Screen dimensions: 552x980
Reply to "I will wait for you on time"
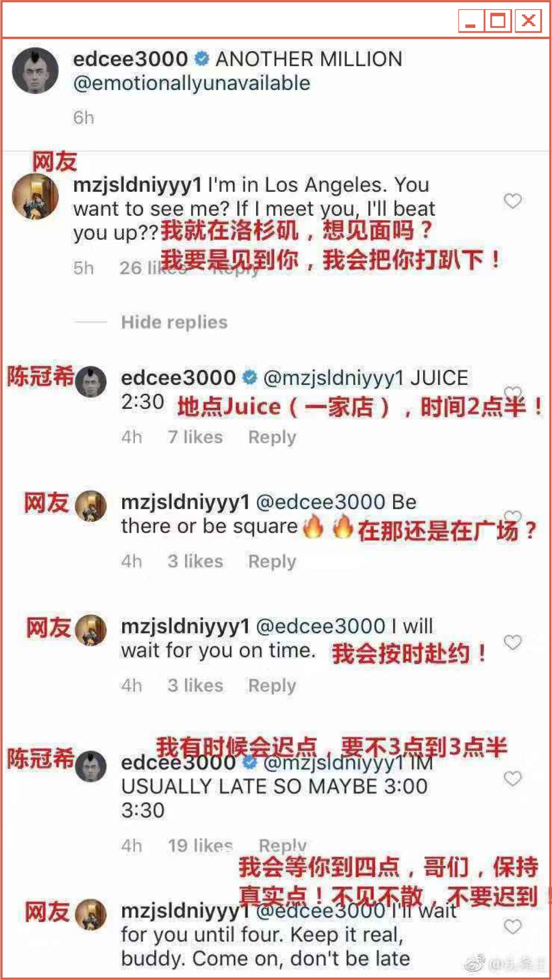pyautogui.click(x=272, y=686)
